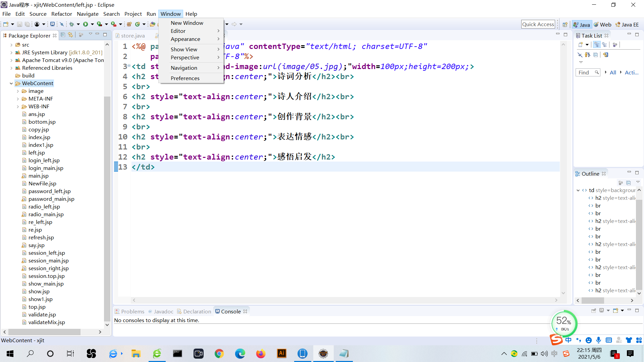Viewport: 644px width, 362px height.
Task: Toggle Scheduled view in Task List
Action: [x=605, y=45]
